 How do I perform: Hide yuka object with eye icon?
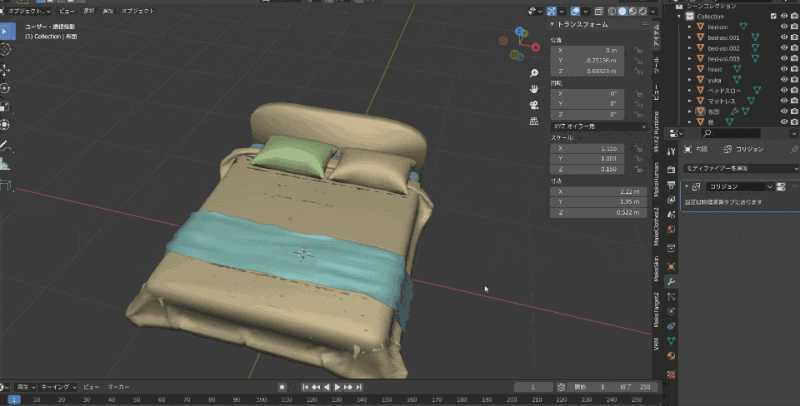pos(784,80)
